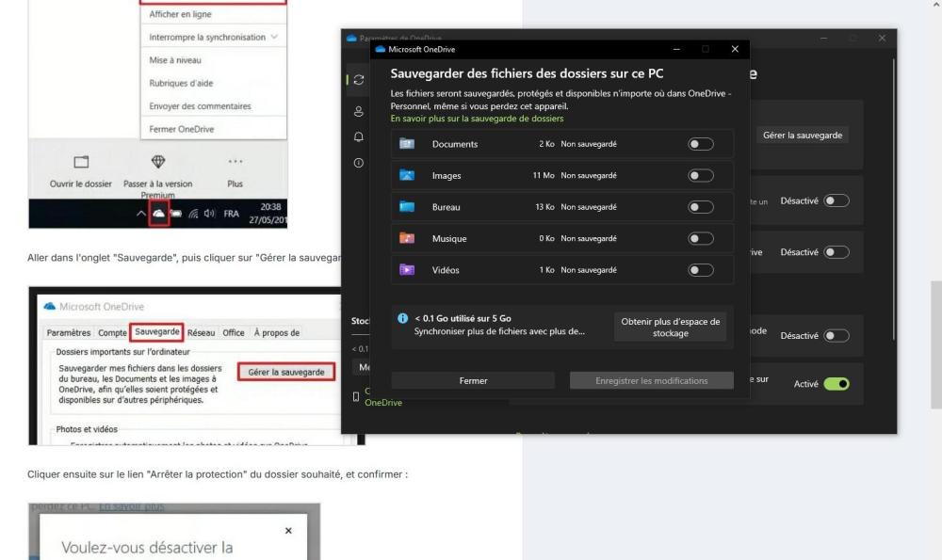Click the Plus three-dots icon
942x560 pixels.
coord(235,161)
